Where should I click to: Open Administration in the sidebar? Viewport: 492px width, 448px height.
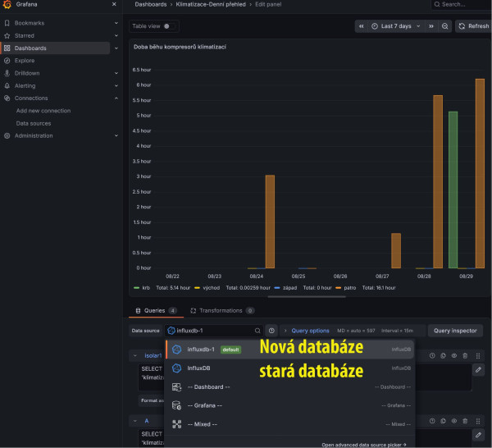[34, 135]
